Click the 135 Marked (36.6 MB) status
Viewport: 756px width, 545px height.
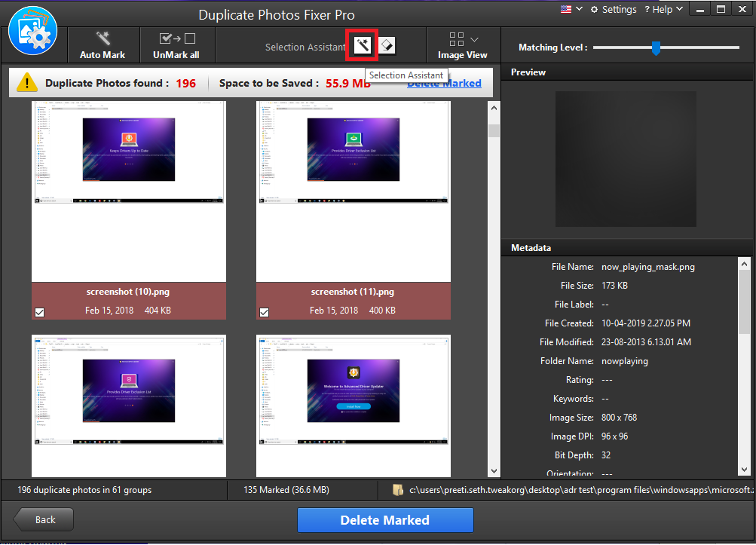pos(286,490)
